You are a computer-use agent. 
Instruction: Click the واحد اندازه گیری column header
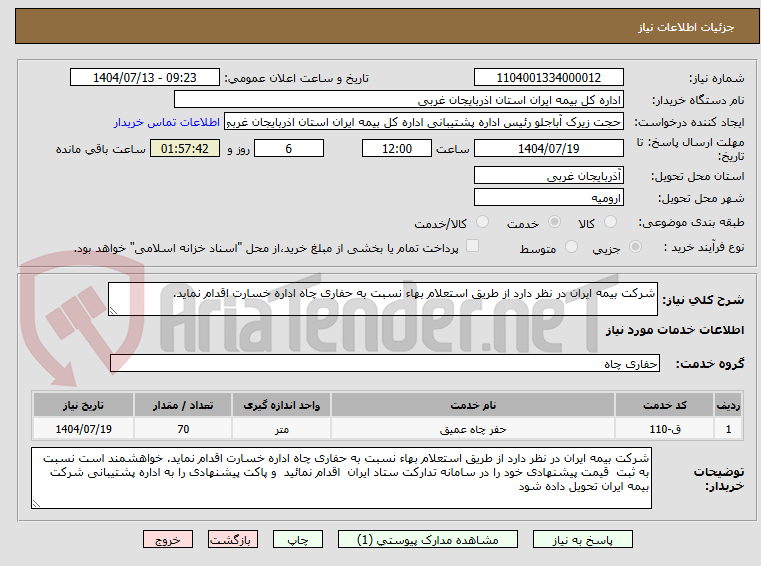(281, 405)
